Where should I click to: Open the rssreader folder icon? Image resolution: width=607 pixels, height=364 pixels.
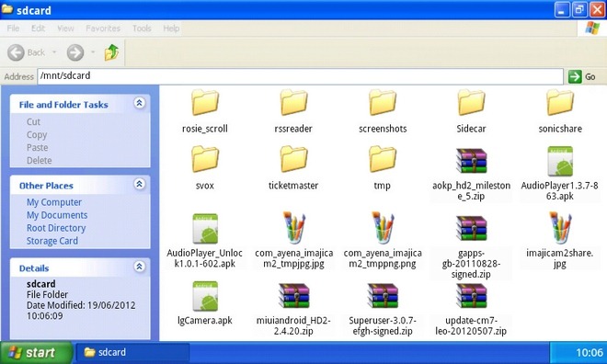[293, 103]
